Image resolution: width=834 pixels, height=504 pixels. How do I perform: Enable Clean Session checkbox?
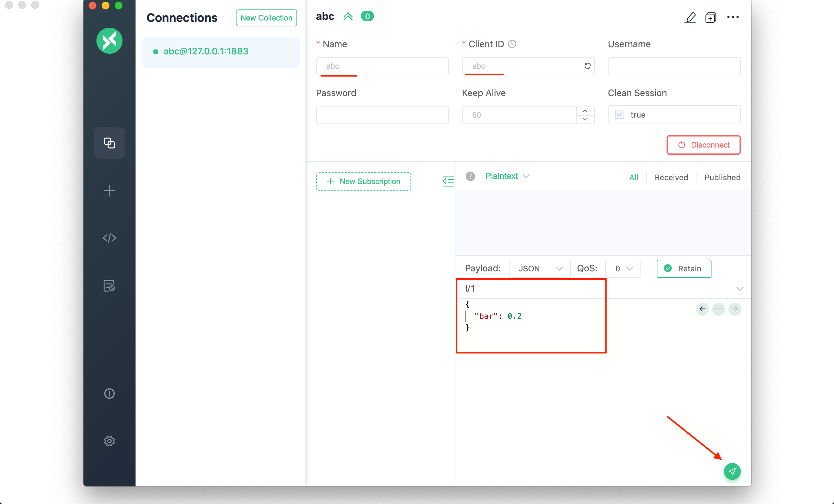(620, 114)
